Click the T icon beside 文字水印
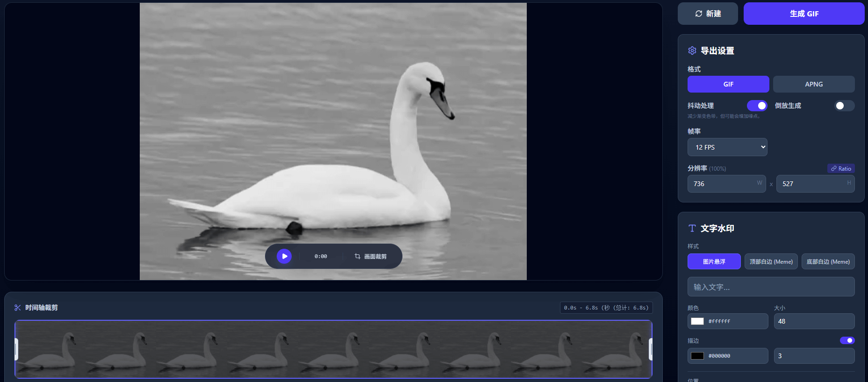868x382 pixels. point(692,228)
